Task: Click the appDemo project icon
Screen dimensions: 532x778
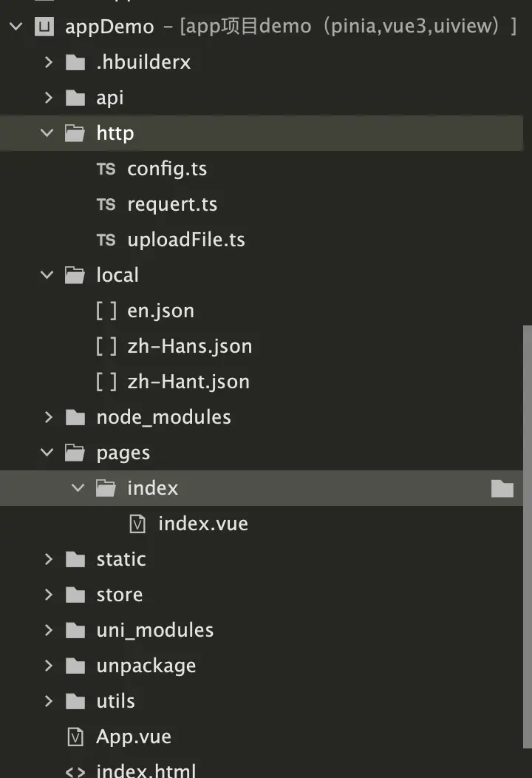Action: click(x=44, y=27)
